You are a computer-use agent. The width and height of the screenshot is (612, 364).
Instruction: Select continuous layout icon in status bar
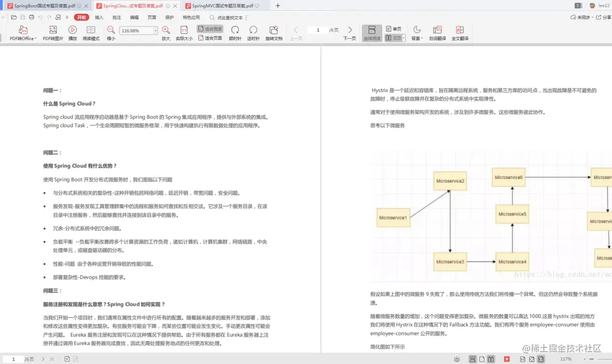[473, 359]
